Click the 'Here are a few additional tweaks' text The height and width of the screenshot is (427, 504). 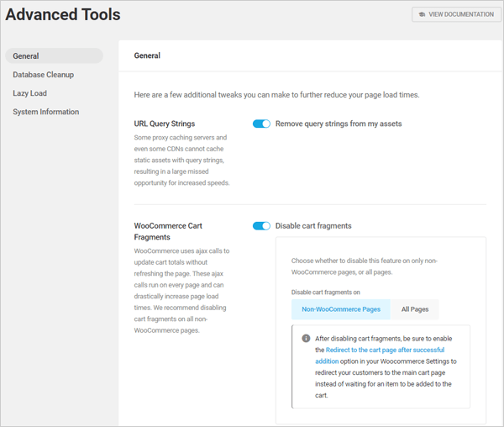pos(276,95)
